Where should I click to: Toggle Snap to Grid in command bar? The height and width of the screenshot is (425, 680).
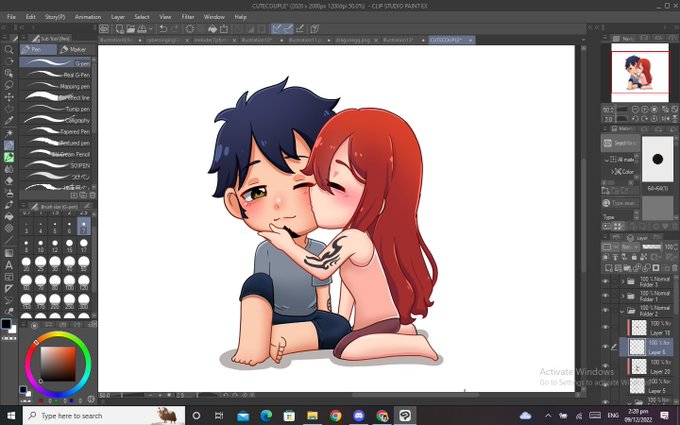(x=300, y=29)
